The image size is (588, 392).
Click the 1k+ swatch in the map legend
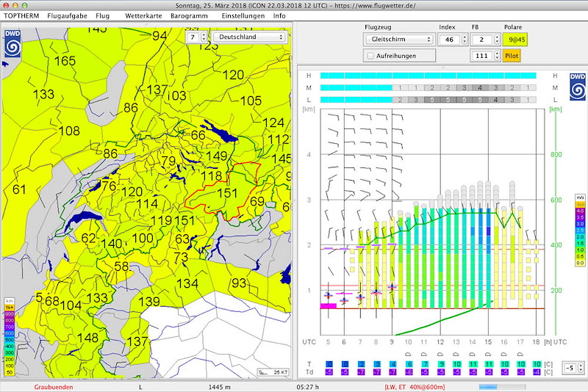click(x=10, y=308)
